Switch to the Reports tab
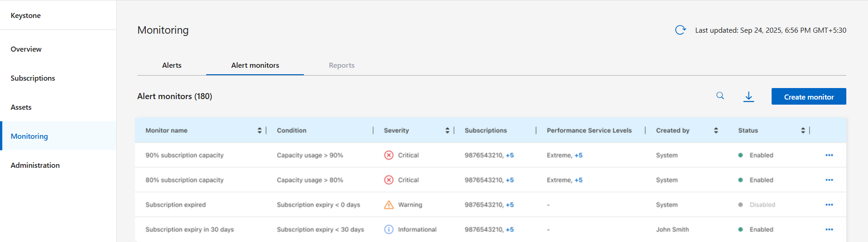The image size is (868, 242). [x=341, y=65]
